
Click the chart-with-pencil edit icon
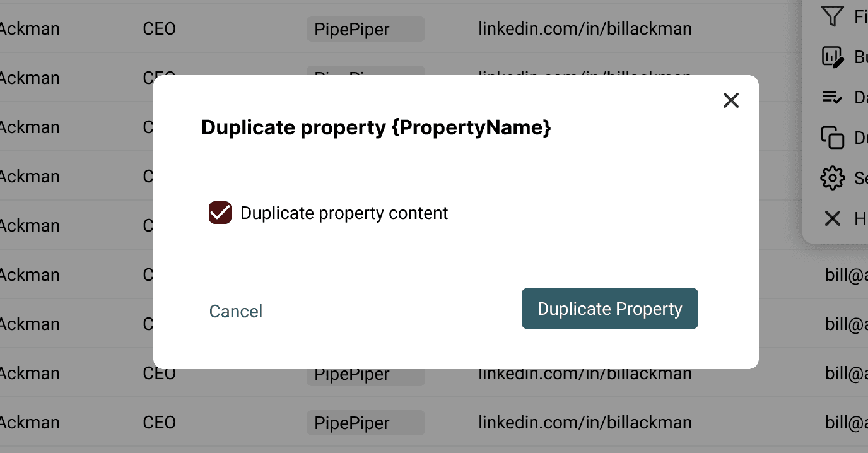832,57
